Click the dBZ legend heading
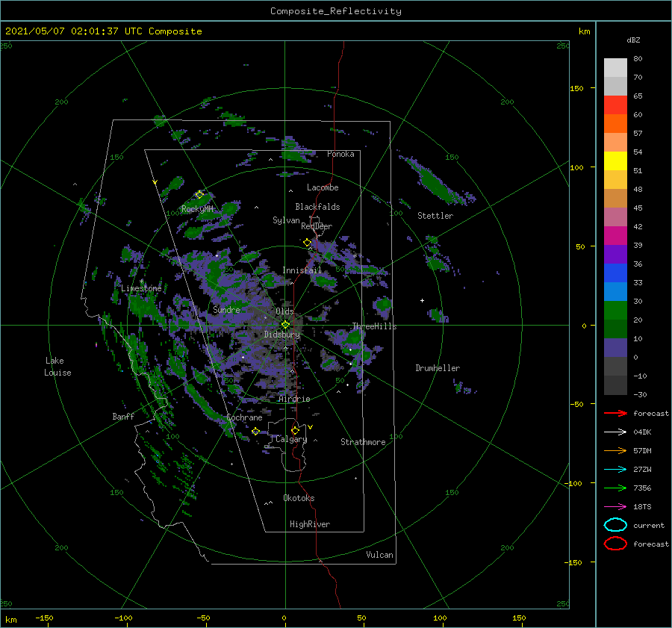 pyautogui.click(x=633, y=40)
